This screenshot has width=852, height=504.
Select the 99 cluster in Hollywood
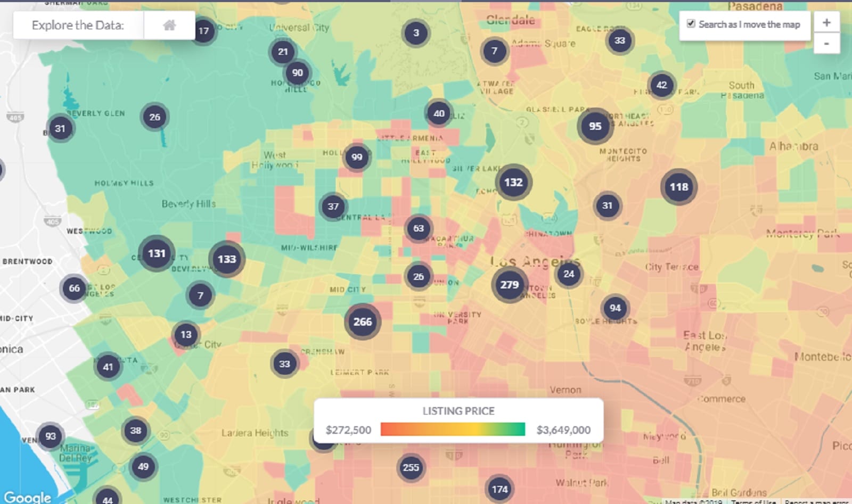point(356,157)
